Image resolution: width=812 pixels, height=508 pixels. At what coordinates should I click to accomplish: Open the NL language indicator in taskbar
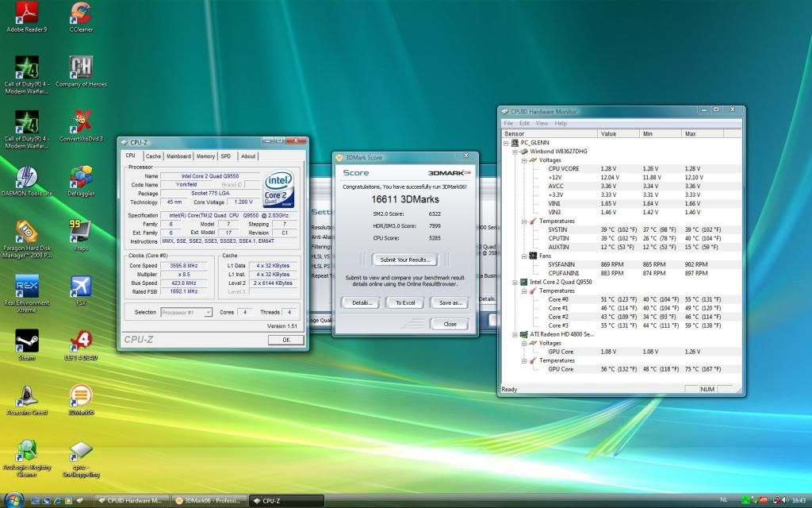[x=723, y=500]
